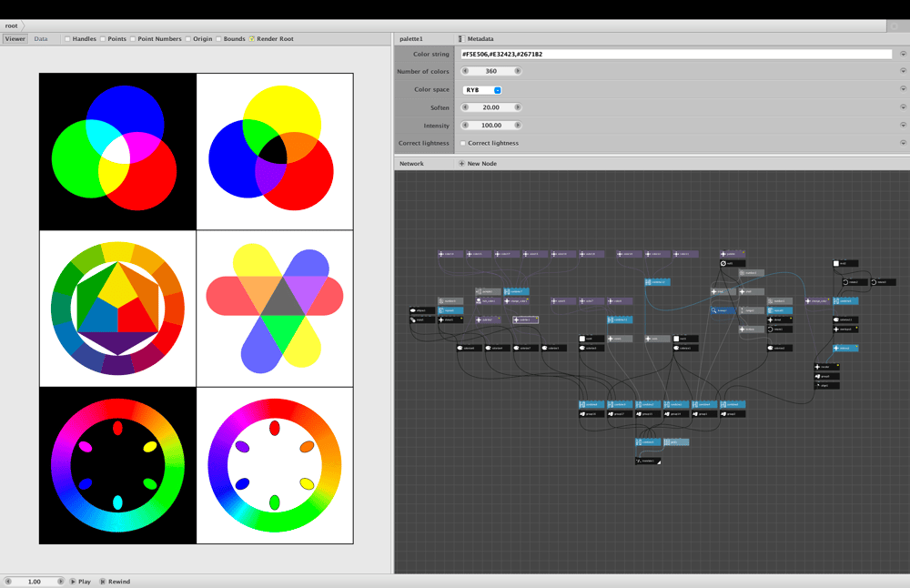Click the root breadcrumb
The width and height of the screenshot is (910, 588).
point(12,25)
